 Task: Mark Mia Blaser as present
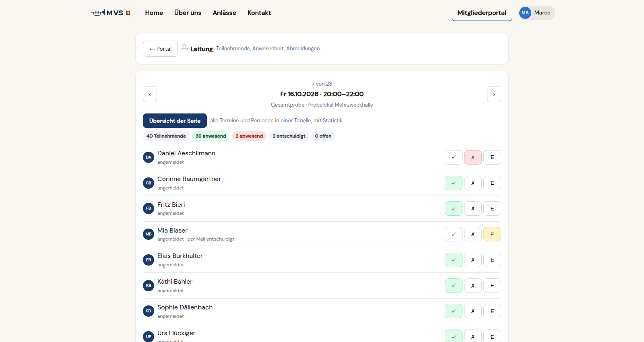click(454, 234)
